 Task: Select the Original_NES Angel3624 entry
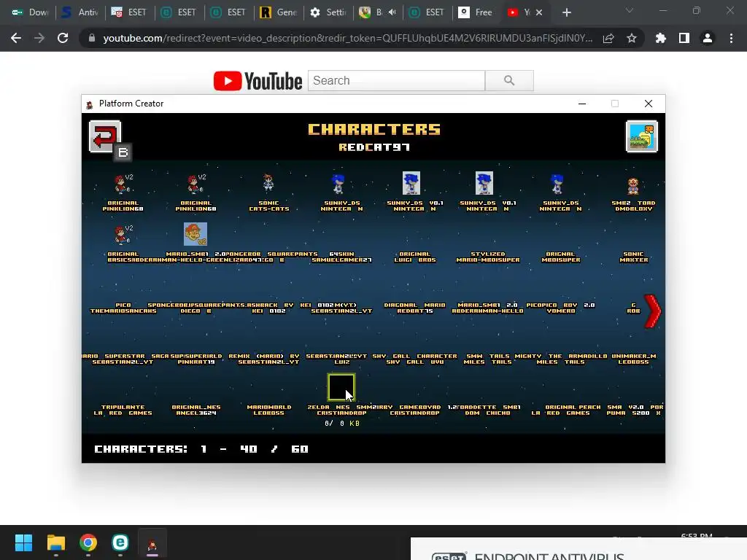click(196, 410)
